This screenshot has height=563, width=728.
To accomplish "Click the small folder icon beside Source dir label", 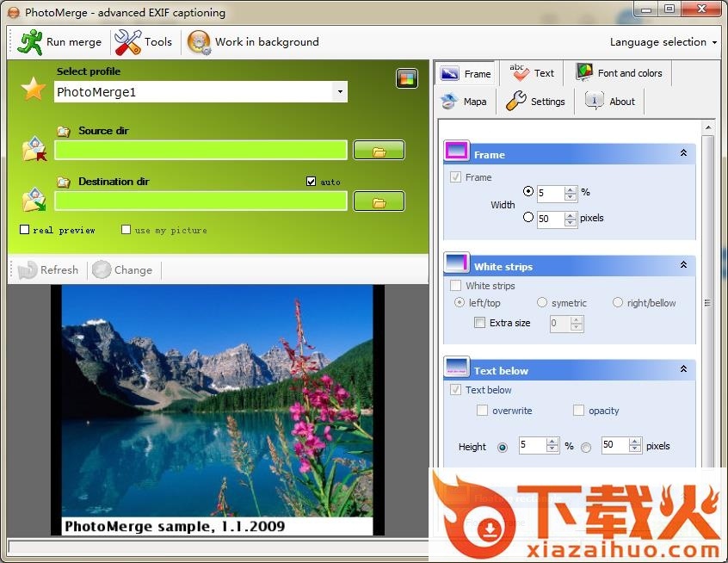I will [64, 132].
